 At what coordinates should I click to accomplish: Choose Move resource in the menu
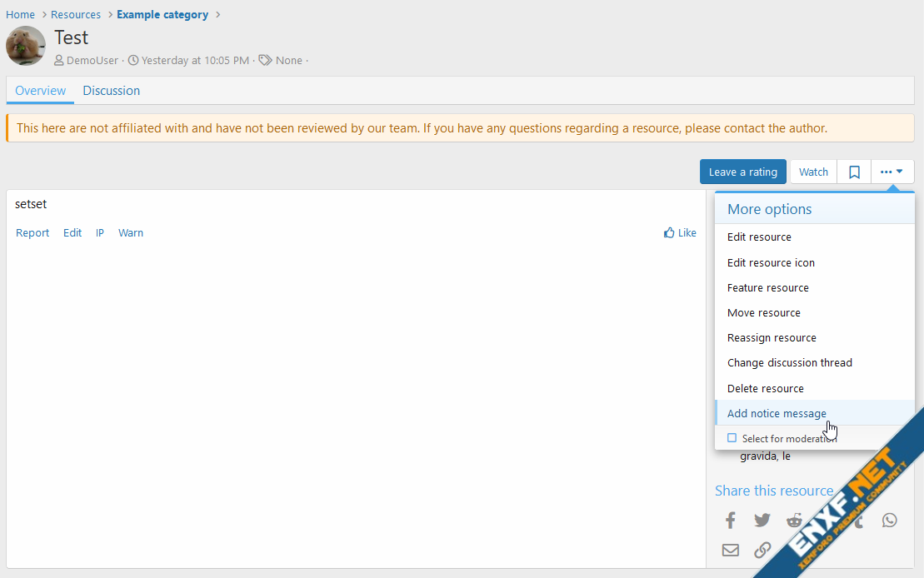coord(763,312)
